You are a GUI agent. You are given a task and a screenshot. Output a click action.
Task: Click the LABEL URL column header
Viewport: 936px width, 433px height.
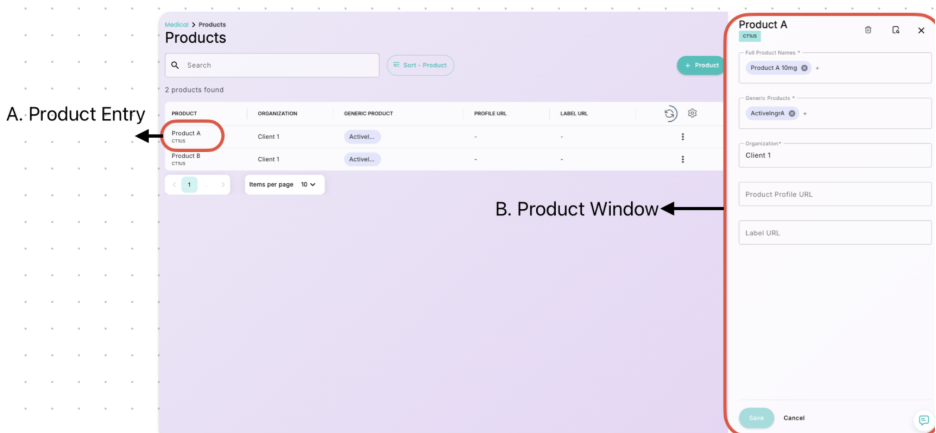(576, 113)
